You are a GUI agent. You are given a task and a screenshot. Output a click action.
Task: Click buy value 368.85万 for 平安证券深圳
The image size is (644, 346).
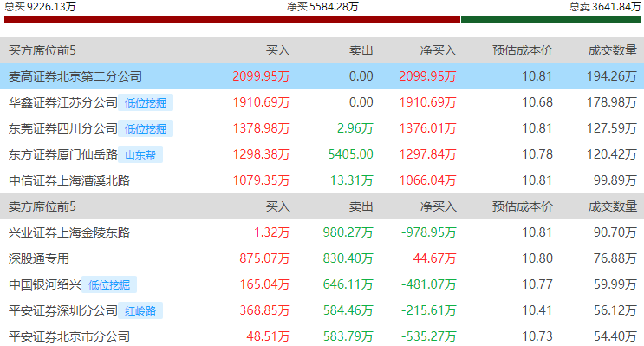coord(264,310)
